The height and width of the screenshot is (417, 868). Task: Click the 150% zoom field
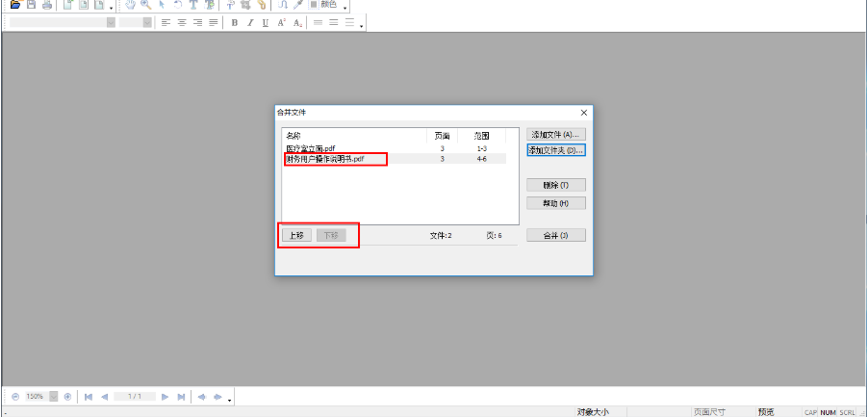[37, 397]
